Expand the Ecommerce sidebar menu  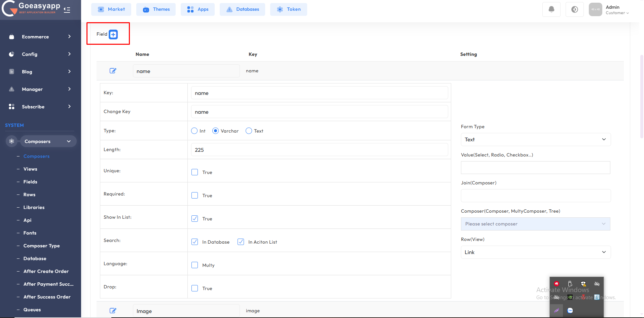click(x=40, y=37)
